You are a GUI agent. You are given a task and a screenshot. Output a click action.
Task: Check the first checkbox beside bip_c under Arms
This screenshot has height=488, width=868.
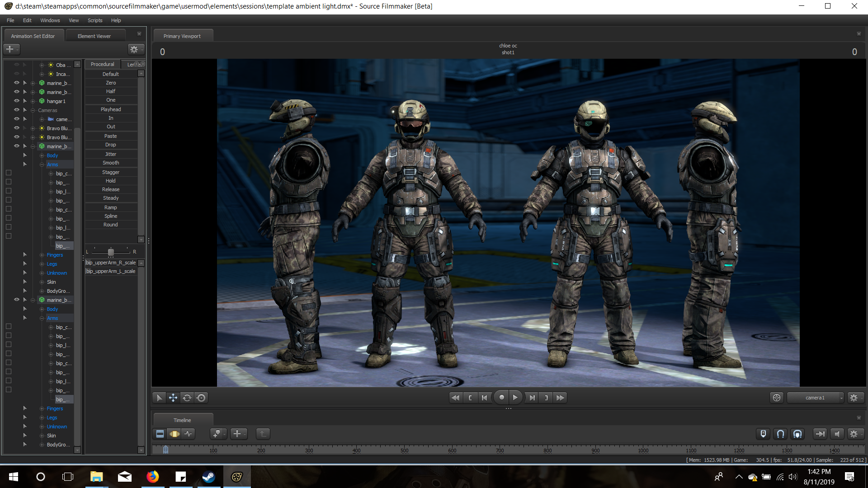pos(9,173)
